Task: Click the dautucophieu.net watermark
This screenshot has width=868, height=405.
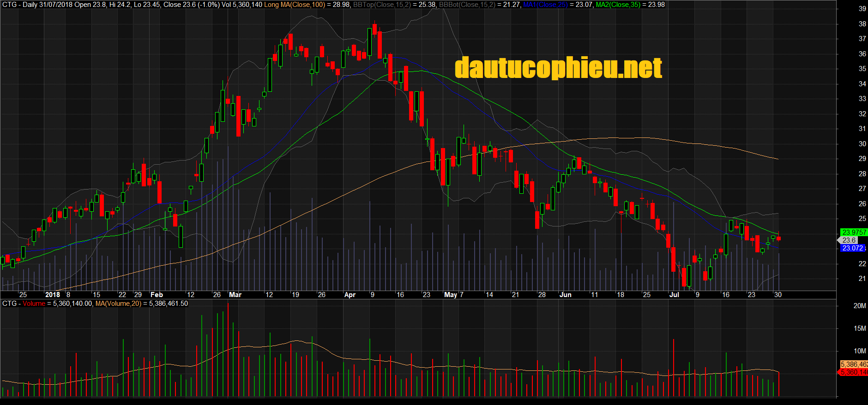Action: point(558,68)
